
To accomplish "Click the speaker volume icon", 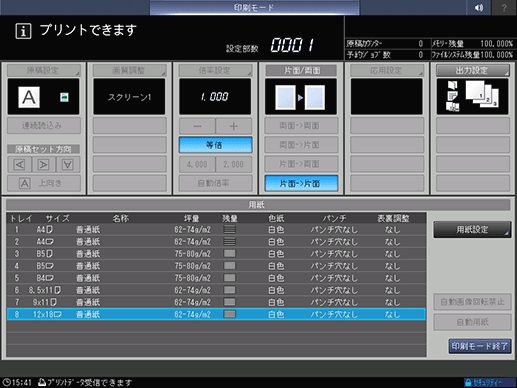I will [479, 7].
